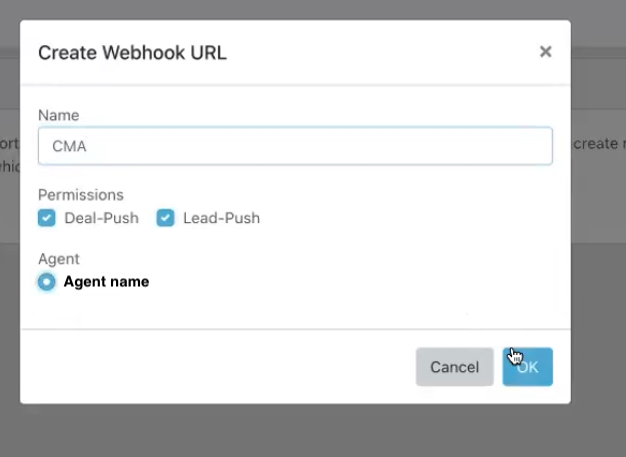The image size is (626, 457).
Task: Close the Create Webhook URL dialog
Action: point(545,52)
